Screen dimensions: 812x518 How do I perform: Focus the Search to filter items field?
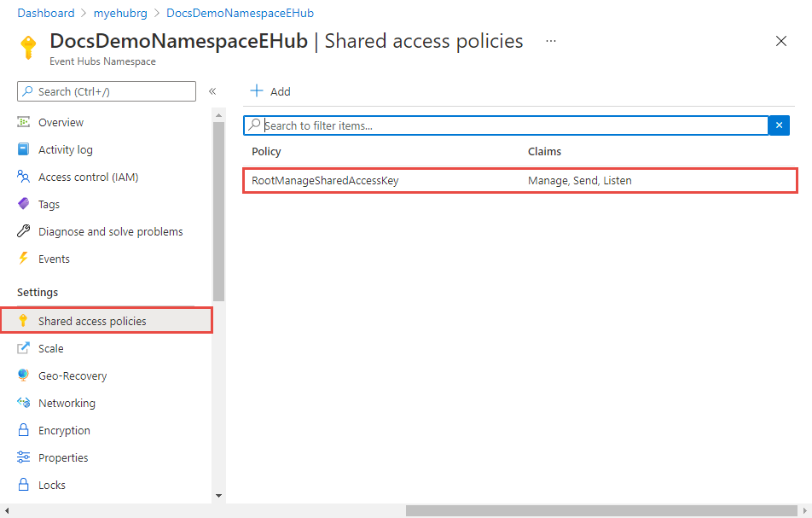click(x=506, y=125)
